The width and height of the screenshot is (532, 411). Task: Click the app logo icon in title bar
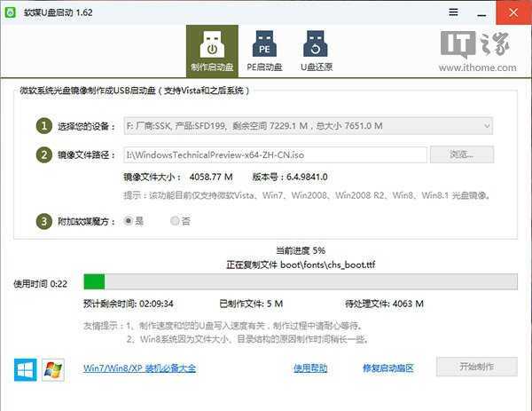coord(11,12)
